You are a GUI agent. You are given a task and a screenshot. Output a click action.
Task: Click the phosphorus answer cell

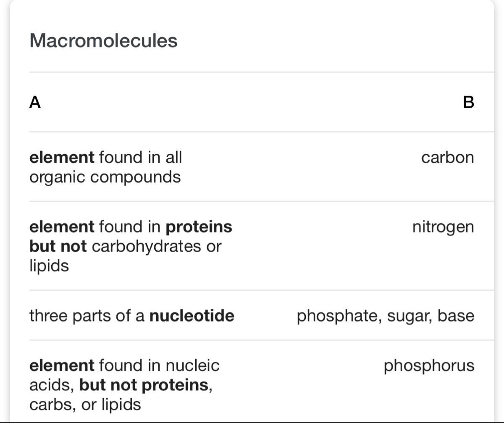tap(428, 365)
